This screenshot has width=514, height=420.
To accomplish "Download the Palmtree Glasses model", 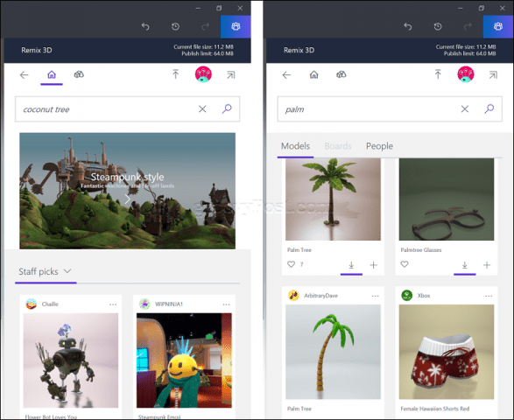I will (464, 265).
